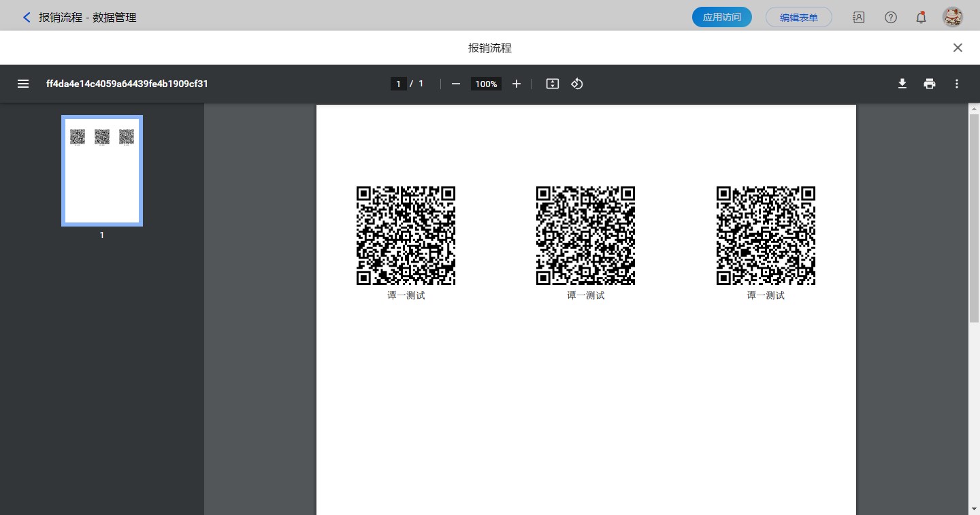Select the page 1 thumbnail
Image resolution: width=980 pixels, height=515 pixels.
pos(102,170)
